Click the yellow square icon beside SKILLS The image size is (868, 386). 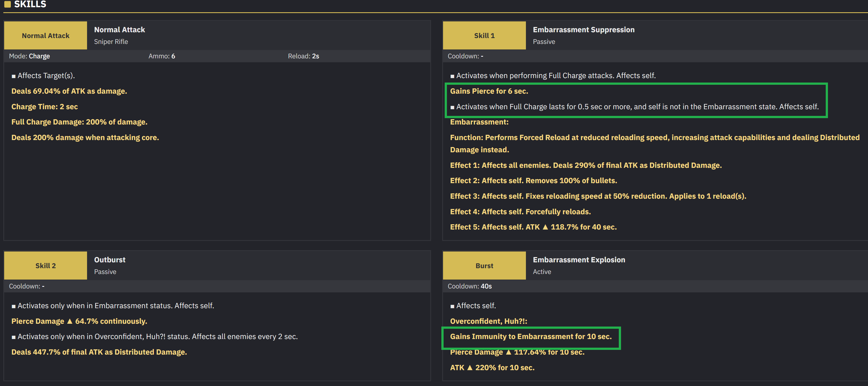point(8,4)
